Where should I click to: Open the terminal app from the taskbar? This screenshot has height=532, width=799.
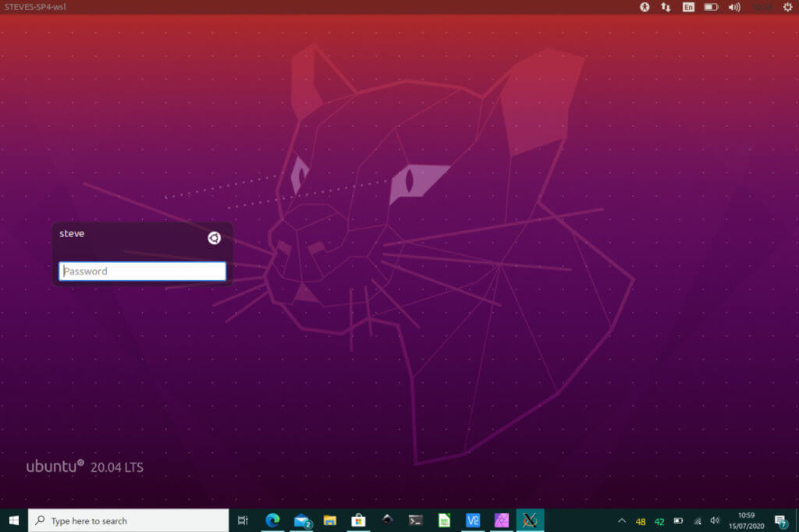coord(415,520)
